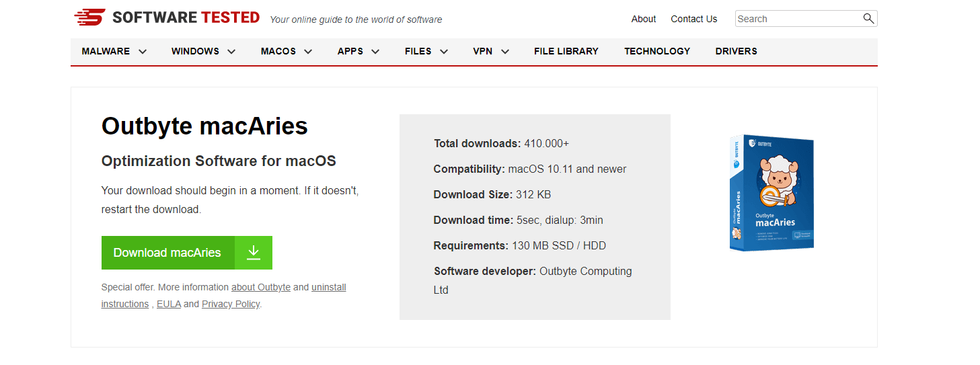Click the Software Tested logo icon
This screenshot has width=980, height=365.
(89, 17)
